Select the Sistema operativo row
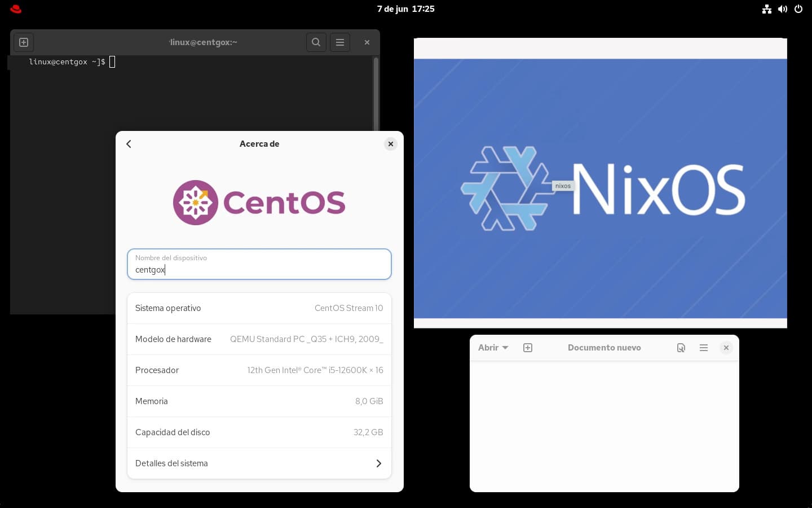Screen dimensions: 812x508 click(259, 308)
